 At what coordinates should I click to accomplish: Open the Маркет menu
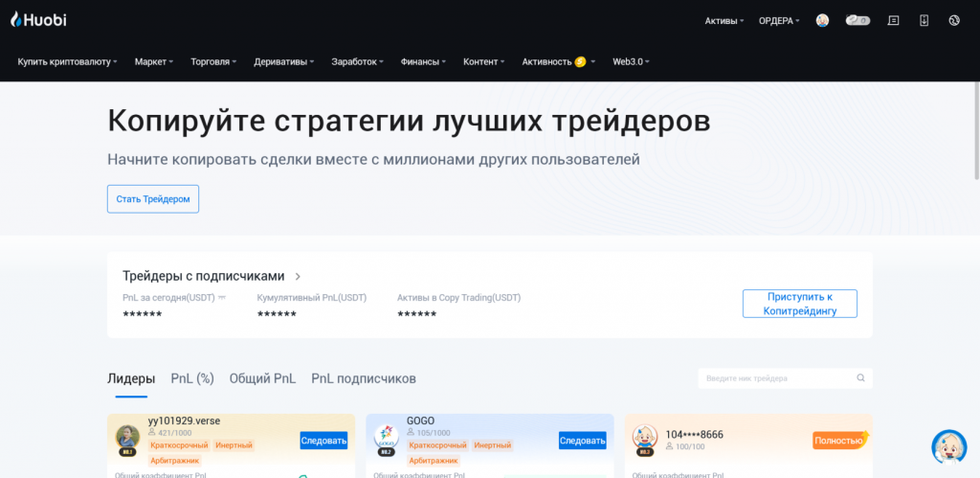point(154,62)
